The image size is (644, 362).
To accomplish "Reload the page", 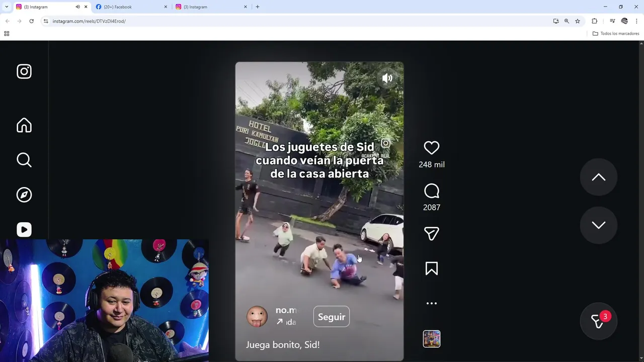I will [x=31, y=21].
